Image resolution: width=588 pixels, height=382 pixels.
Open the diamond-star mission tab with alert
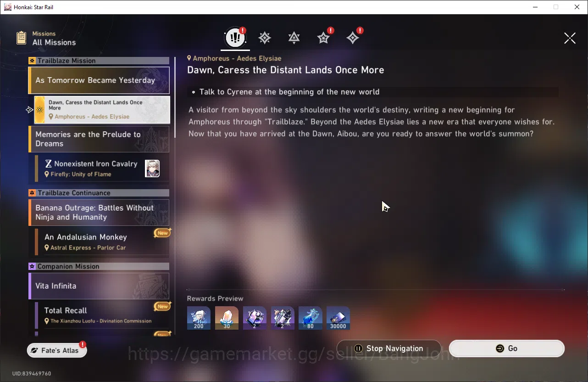tap(353, 38)
